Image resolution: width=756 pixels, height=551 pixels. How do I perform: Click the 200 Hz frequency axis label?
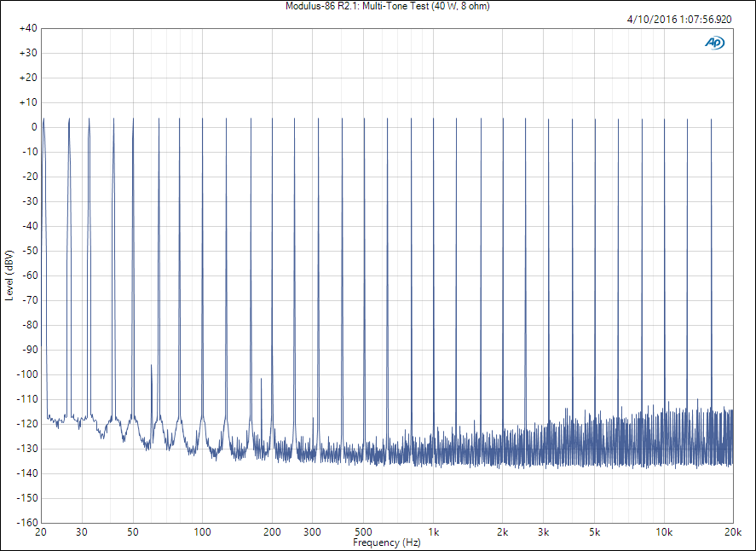coord(272,532)
